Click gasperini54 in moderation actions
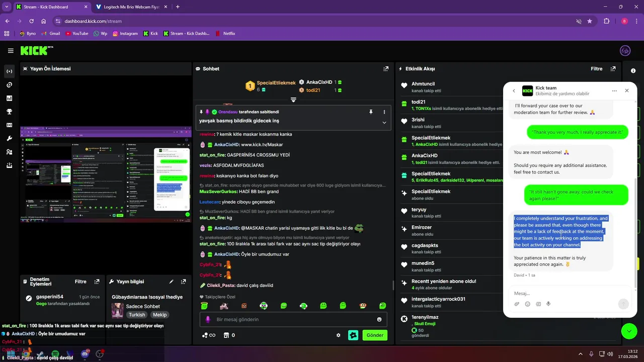 (x=50, y=297)
